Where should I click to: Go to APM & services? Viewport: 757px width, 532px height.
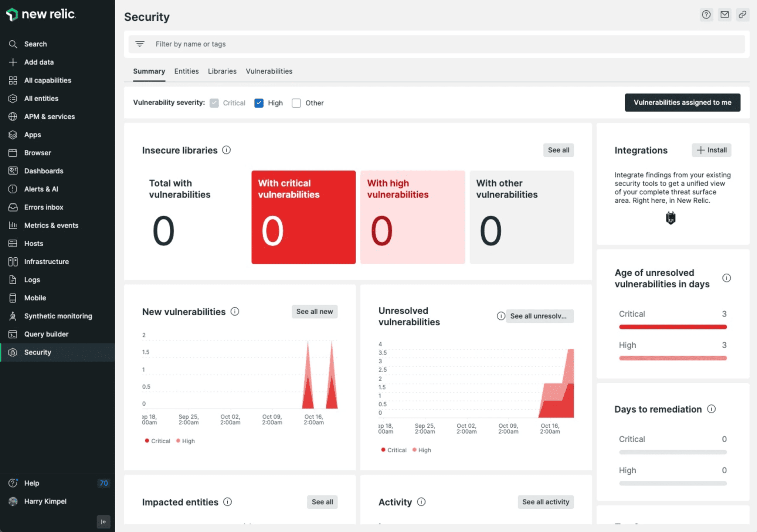coord(50,116)
